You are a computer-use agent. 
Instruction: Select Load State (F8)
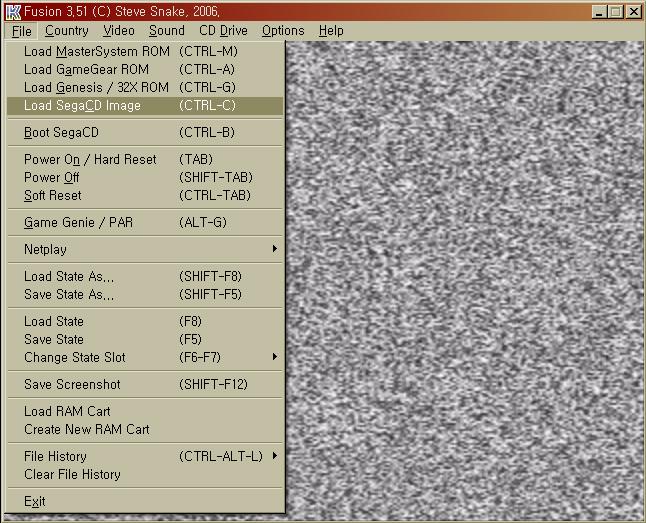pyautogui.click(x=145, y=321)
